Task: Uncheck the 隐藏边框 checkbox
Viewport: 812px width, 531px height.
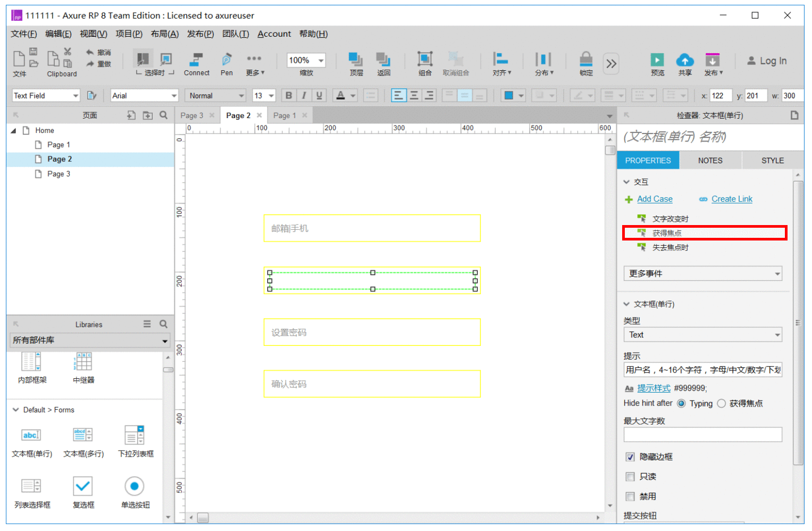Action: coord(630,457)
